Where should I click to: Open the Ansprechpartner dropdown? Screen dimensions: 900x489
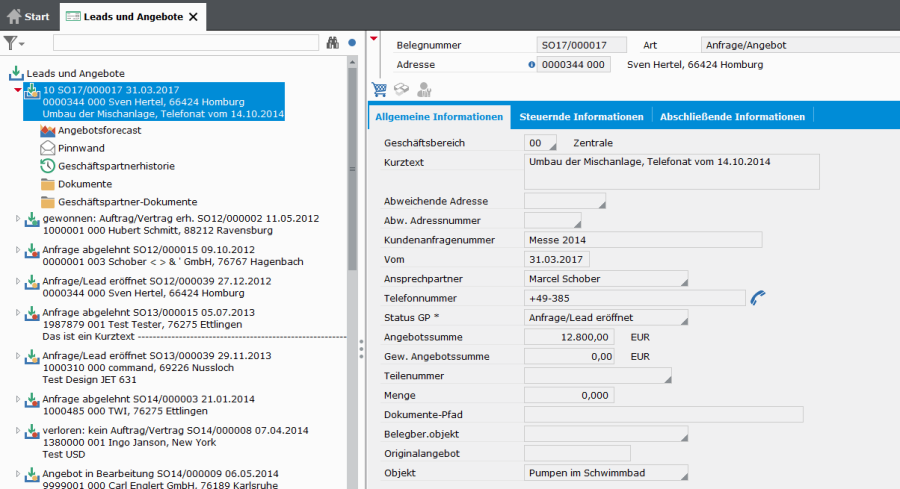(684, 282)
